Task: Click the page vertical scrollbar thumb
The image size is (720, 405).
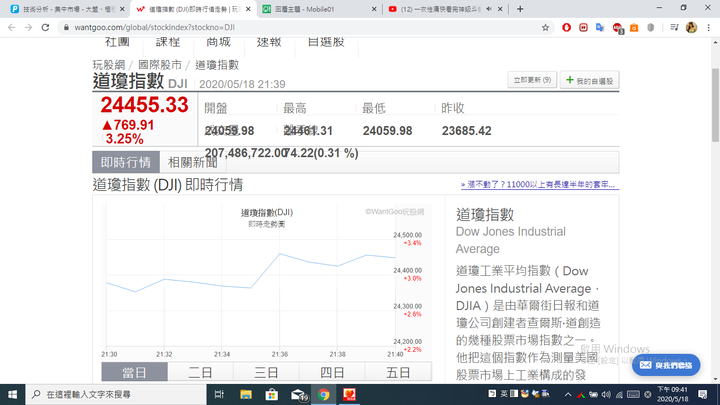Action: [x=715, y=105]
